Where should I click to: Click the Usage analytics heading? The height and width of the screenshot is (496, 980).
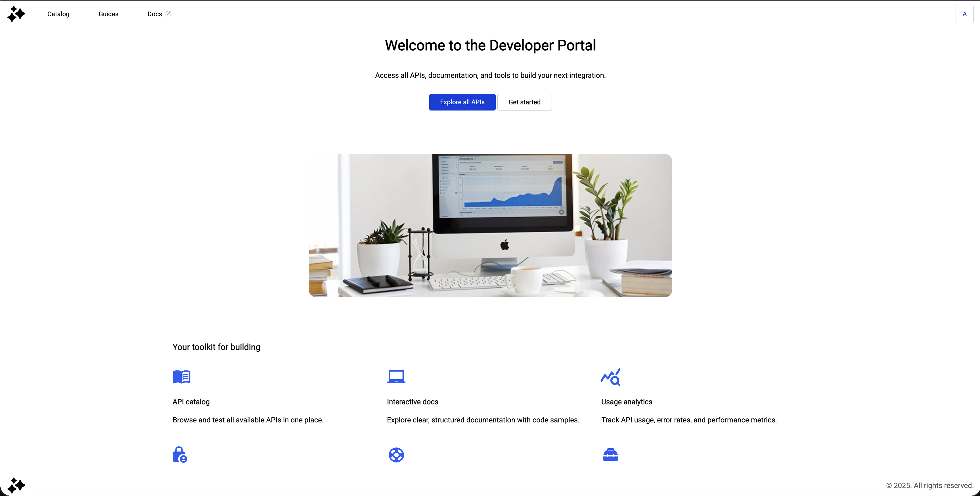(626, 402)
